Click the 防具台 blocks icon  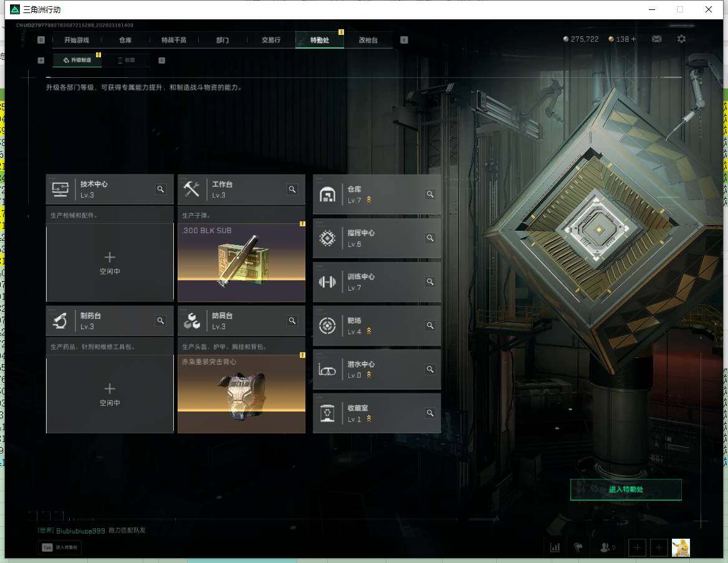191,320
